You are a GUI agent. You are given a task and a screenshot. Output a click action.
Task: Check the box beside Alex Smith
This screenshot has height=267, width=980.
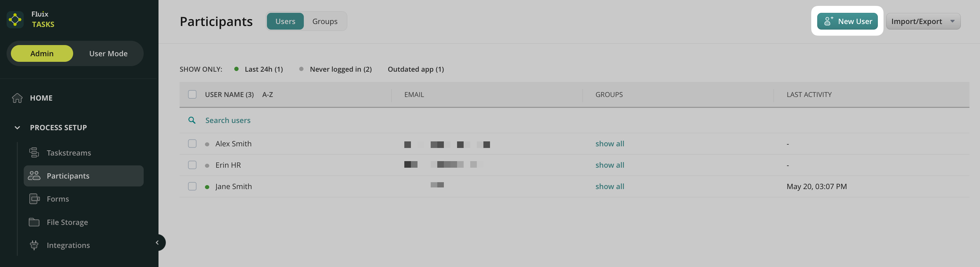tap(192, 144)
